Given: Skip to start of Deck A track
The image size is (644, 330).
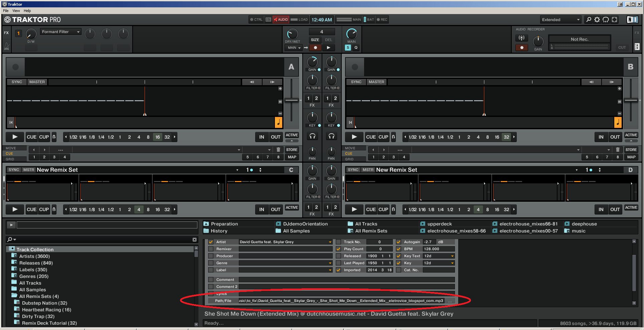Looking at the screenshot, I should (x=11, y=123).
